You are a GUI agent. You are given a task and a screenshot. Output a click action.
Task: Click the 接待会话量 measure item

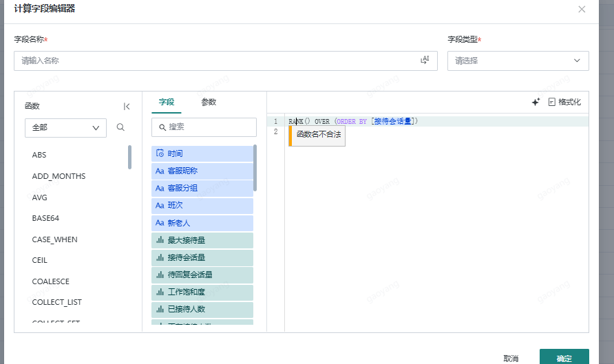point(202,257)
